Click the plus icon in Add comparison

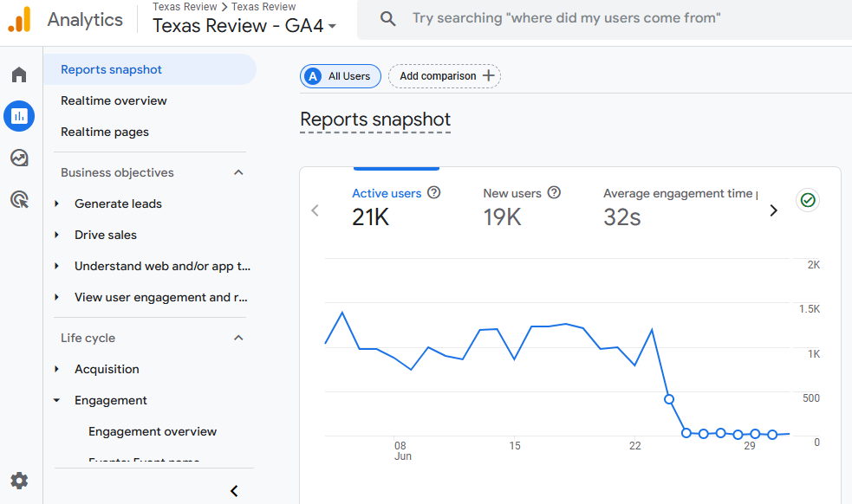(x=489, y=75)
